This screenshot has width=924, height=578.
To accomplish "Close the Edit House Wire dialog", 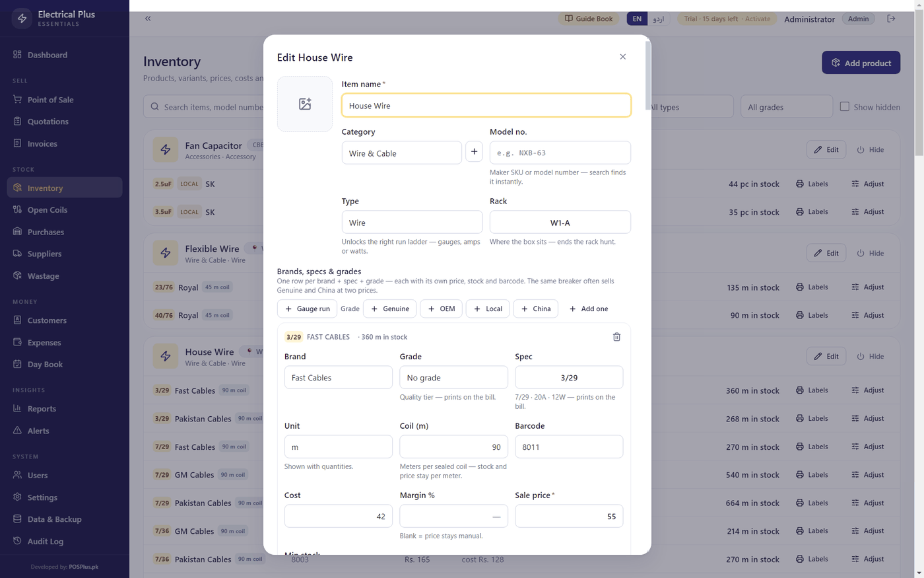I will pyautogui.click(x=622, y=57).
